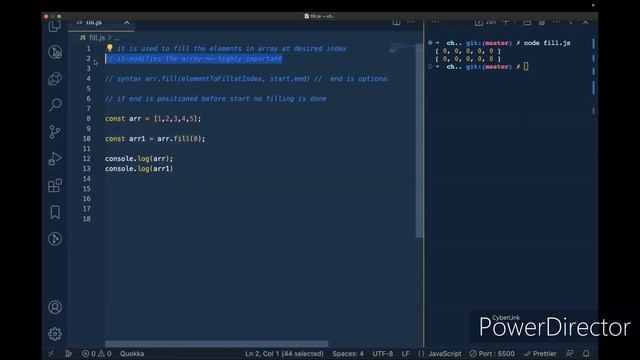Open the Source Control branch icon
This screenshot has height=360, width=640.
(54, 132)
